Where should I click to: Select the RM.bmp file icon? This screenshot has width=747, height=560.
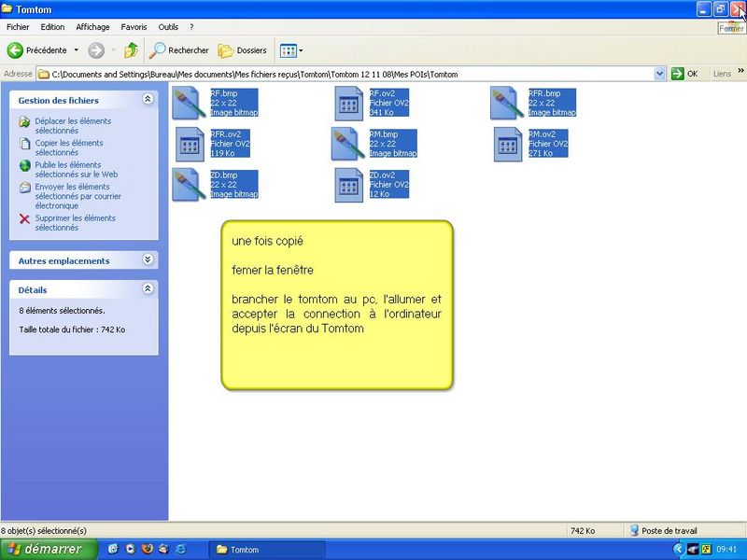(x=347, y=144)
